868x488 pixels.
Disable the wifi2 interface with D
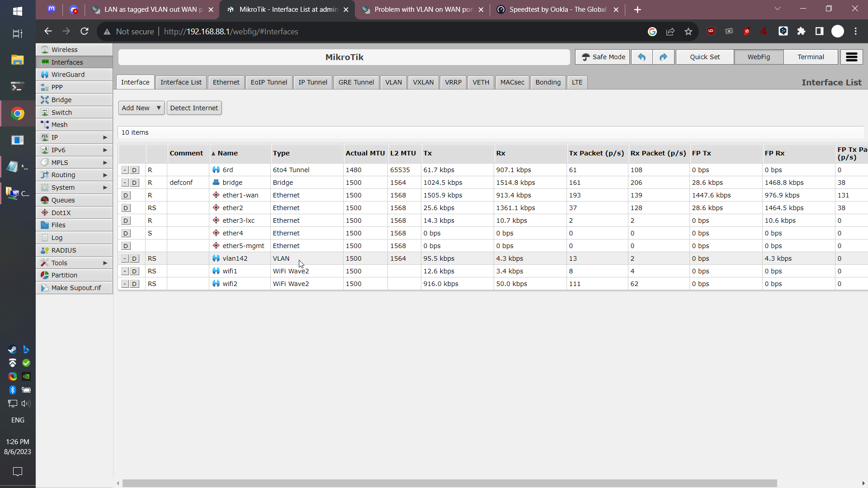tap(134, 284)
